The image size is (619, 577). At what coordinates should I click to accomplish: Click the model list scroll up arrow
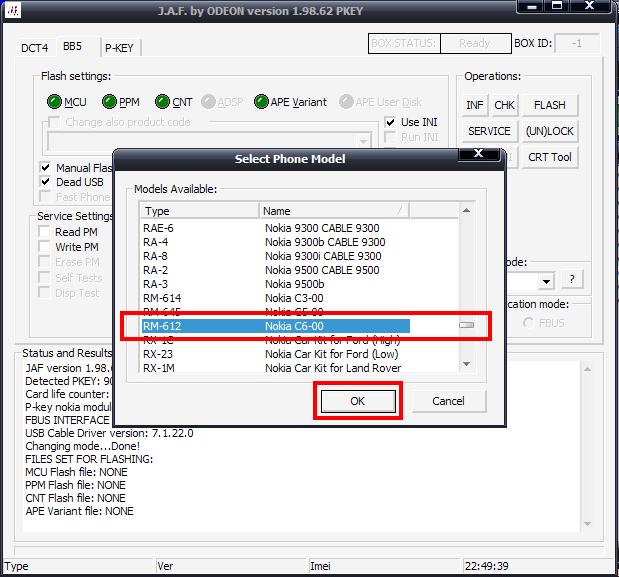pyautogui.click(x=467, y=211)
